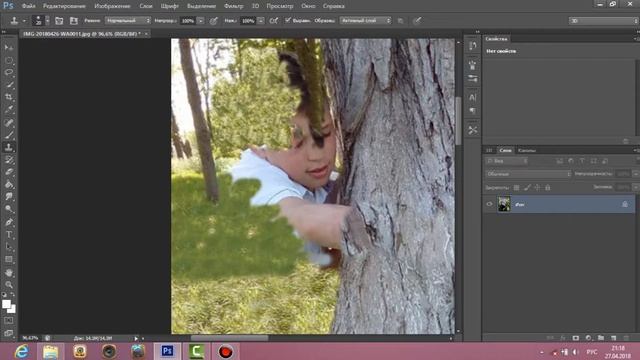
Task: Toggle the Brush panel in options bar
Action: click(x=59, y=20)
